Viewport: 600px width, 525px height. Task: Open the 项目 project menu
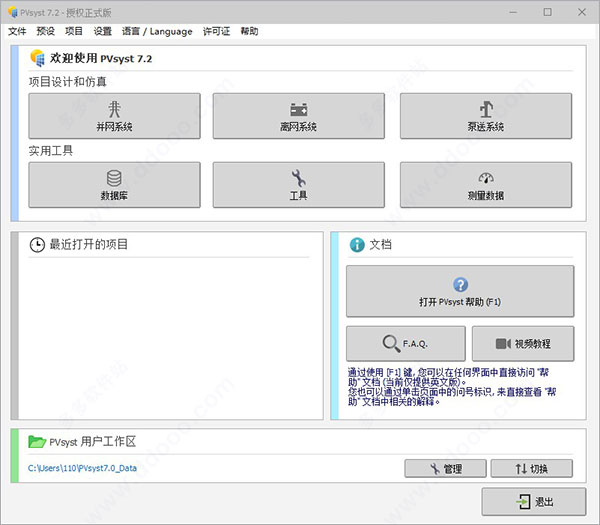click(74, 31)
